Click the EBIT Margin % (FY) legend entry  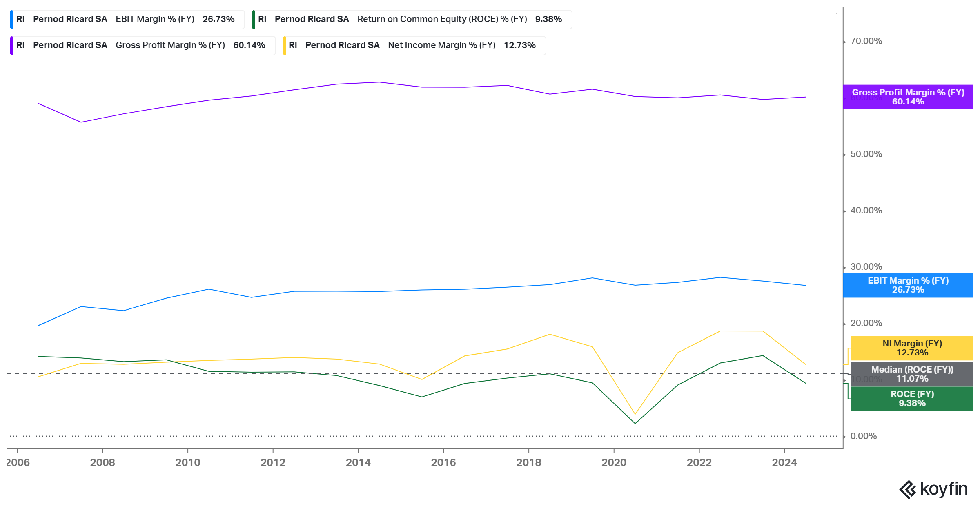pyautogui.click(x=127, y=19)
